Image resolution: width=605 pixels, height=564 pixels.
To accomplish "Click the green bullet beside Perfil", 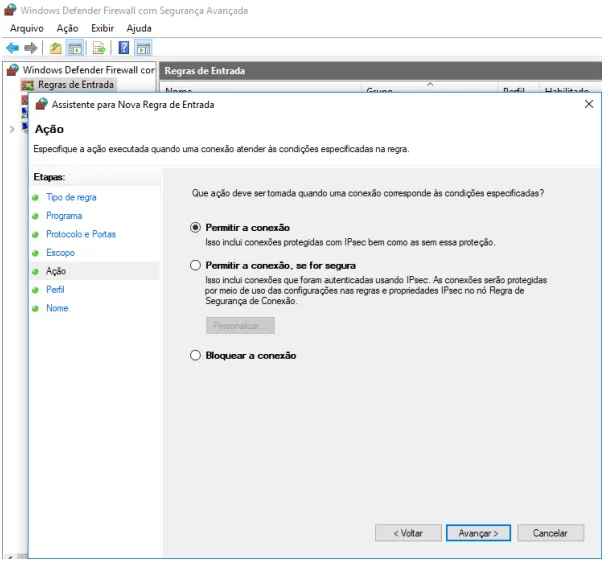I will [x=35, y=290].
